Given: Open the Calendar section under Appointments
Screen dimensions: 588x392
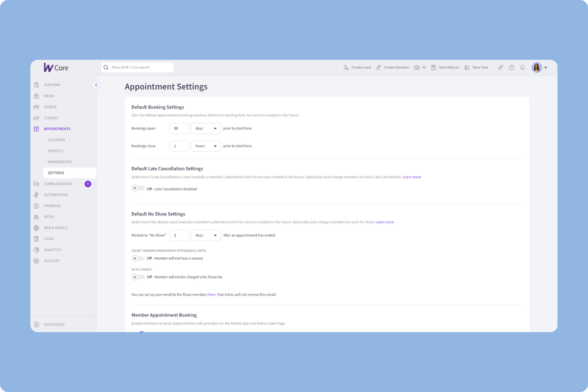Looking at the screenshot, I should click(56, 140).
